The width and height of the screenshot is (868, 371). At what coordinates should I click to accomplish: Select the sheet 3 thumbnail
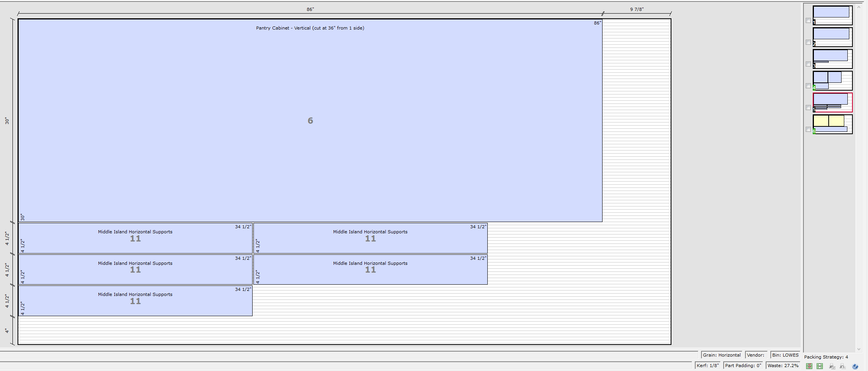[x=832, y=58]
